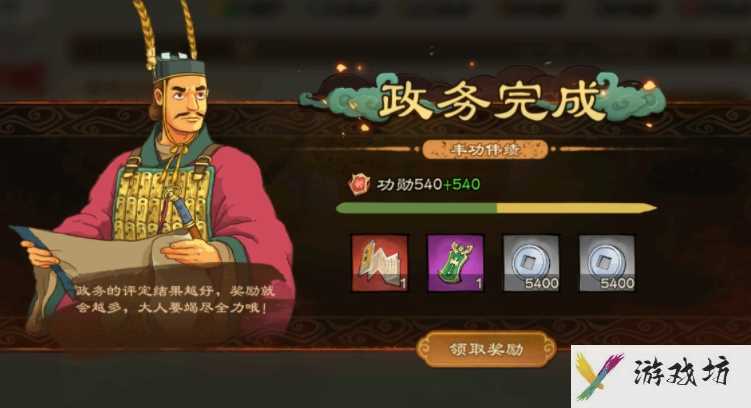Tap the first 5400 silver coin reward
This screenshot has width=751, height=408.
[531, 263]
